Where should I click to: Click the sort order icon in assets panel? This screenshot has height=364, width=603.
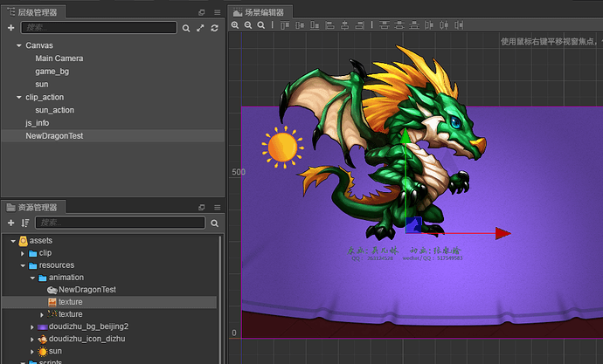[x=24, y=223]
